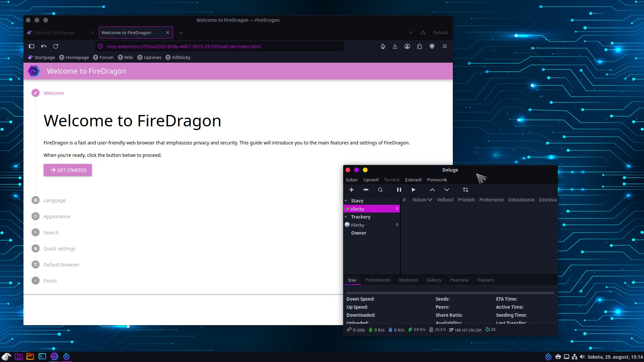Close the Welcome to FireDragon tab

pyautogui.click(x=168, y=33)
